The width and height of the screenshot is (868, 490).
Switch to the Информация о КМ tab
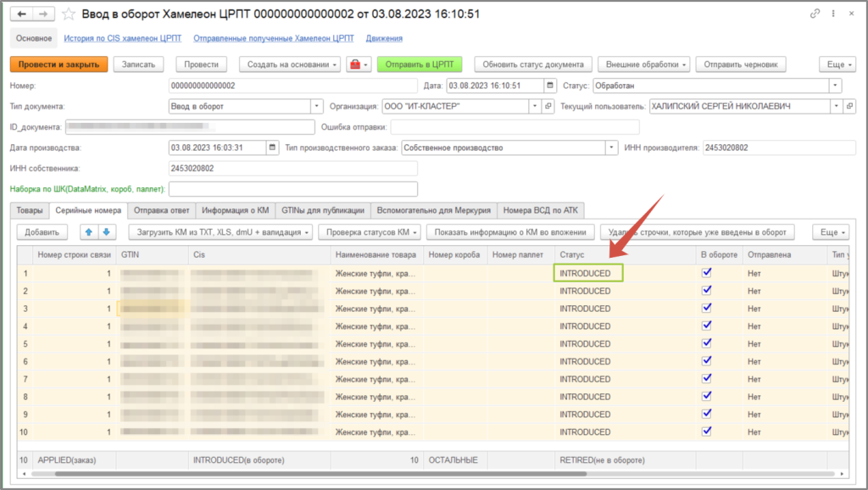pos(236,210)
